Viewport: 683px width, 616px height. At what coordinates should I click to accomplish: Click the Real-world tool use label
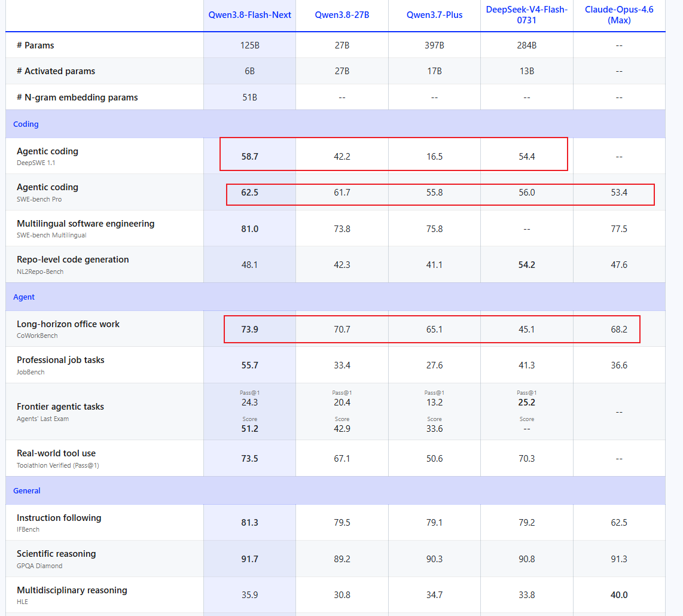(x=56, y=453)
